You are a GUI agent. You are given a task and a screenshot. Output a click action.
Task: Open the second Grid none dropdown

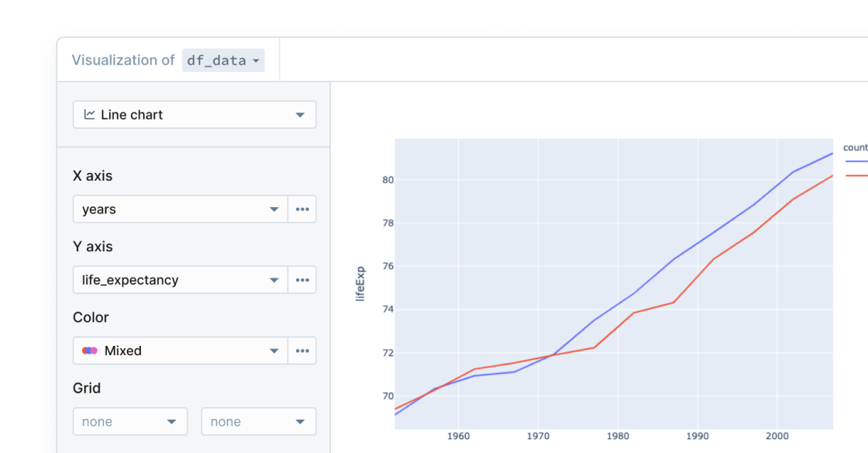(259, 422)
